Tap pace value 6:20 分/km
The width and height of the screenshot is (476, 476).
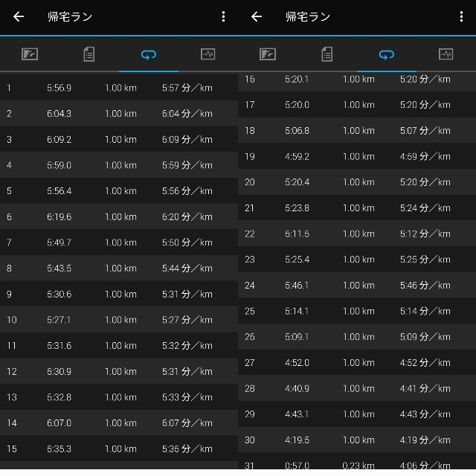click(187, 216)
